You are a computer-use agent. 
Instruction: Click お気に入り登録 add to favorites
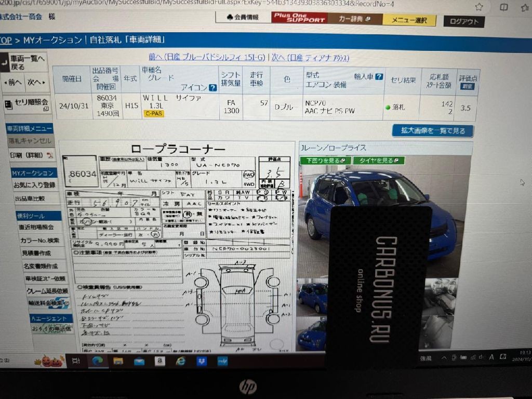pyautogui.click(x=34, y=185)
